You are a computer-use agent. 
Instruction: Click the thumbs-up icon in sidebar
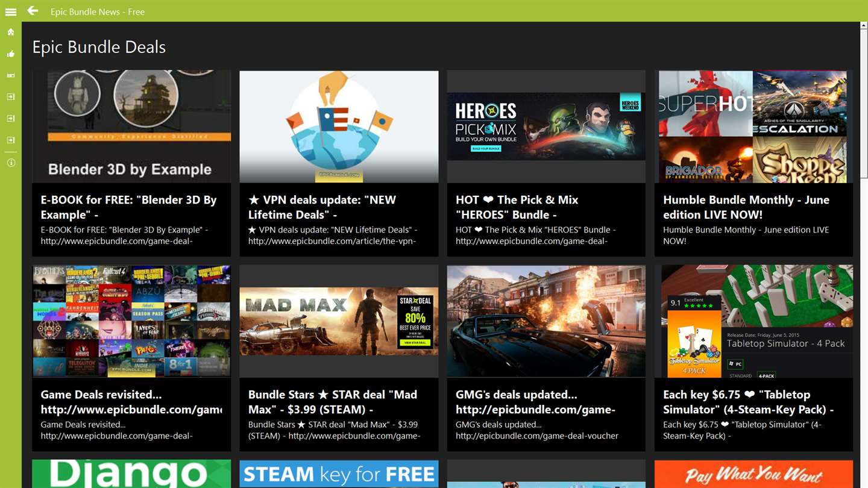click(11, 54)
